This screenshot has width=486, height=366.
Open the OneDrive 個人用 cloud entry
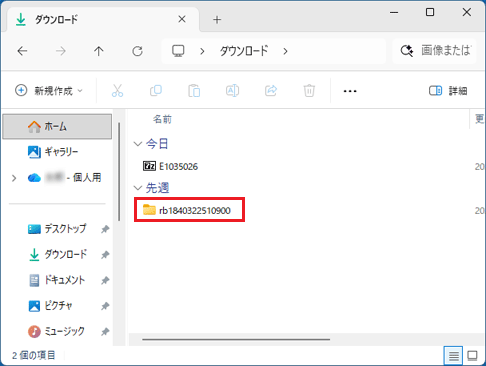[64, 178]
